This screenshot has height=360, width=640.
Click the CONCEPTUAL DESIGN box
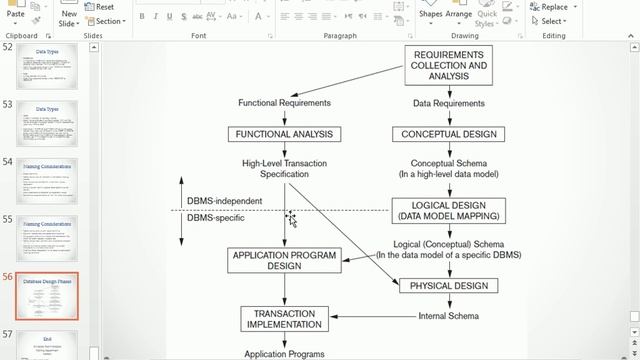[x=449, y=134]
